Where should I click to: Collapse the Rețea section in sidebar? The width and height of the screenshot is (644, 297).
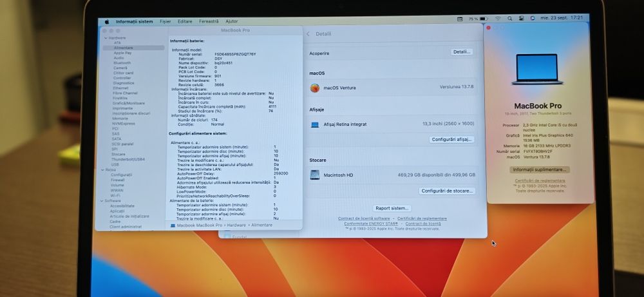pos(102,169)
